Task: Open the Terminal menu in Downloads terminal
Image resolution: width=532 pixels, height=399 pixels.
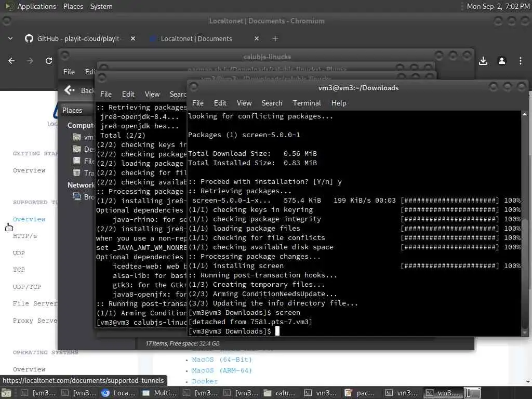Action: tap(307, 103)
